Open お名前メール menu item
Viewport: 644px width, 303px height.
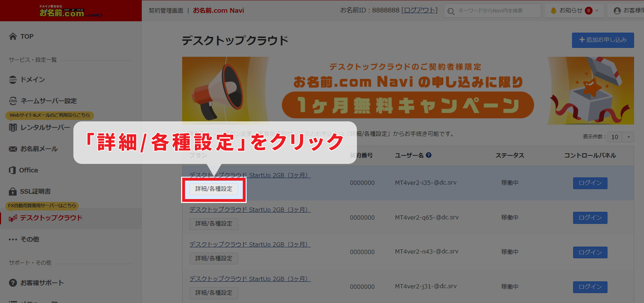[x=39, y=149]
